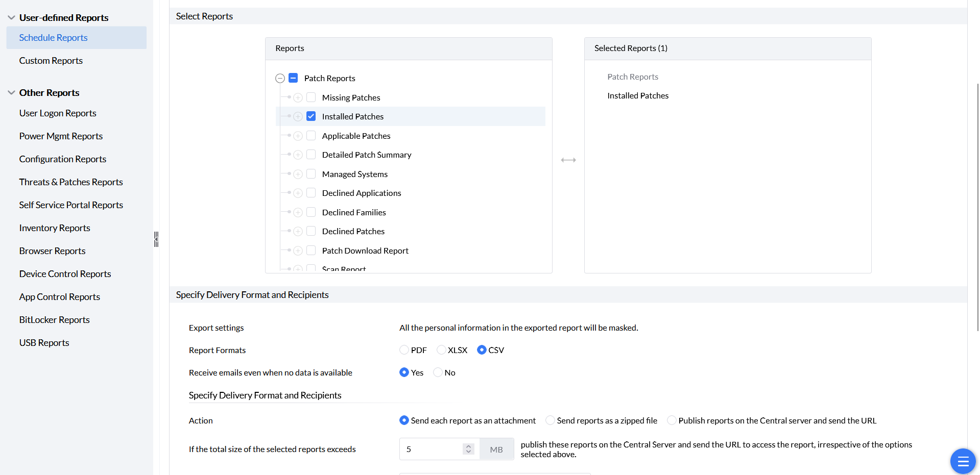
Task: Open Custom Reports in the sidebar
Action: click(51, 61)
